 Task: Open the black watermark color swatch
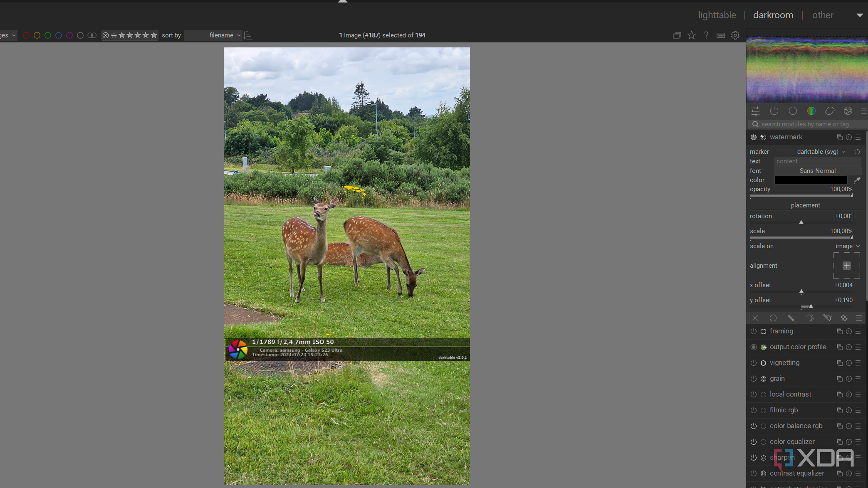point(810,180)
